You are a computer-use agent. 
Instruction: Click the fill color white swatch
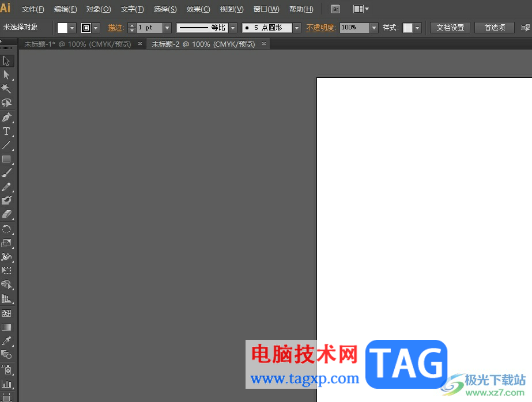(x=62, y=28)
